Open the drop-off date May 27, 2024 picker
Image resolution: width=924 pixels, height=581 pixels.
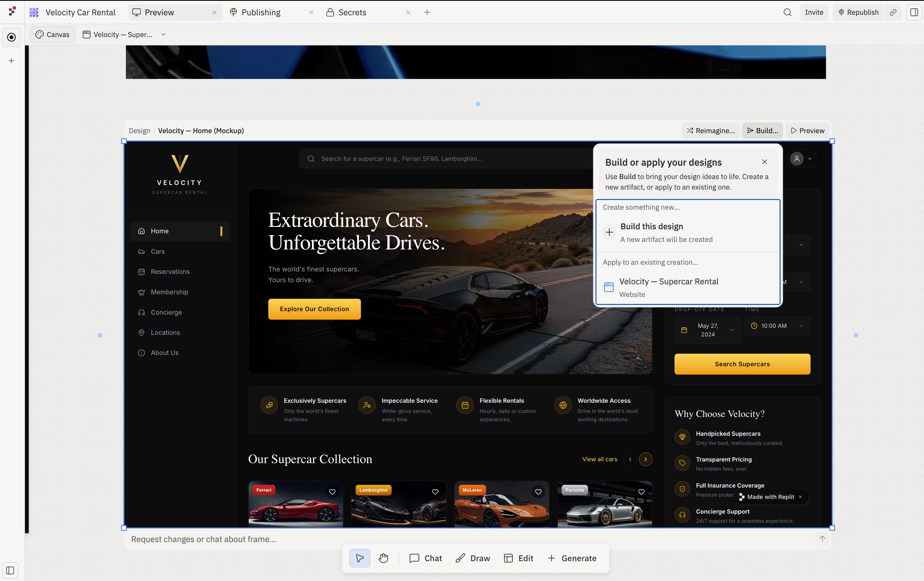click(707, 330)
